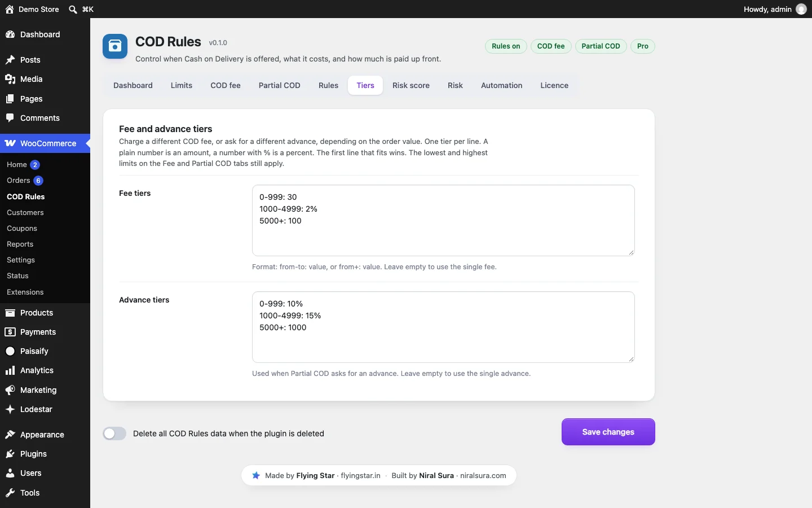812x508 pixels.
Task: Select the Risk score tab
Action: (x=411, y=85)
